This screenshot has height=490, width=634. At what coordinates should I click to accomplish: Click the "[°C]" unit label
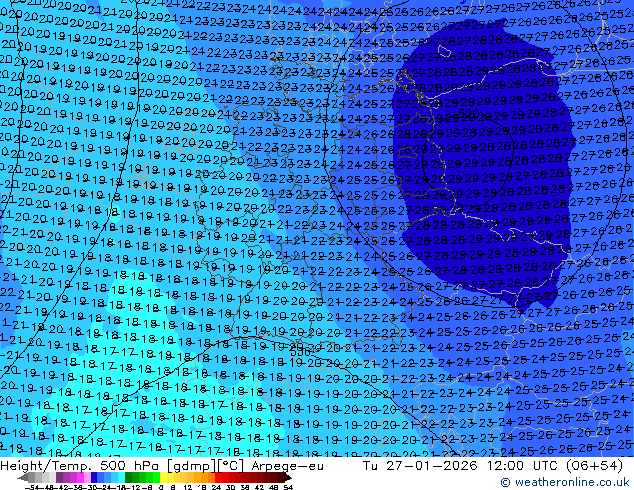click(x=231, y=466)
